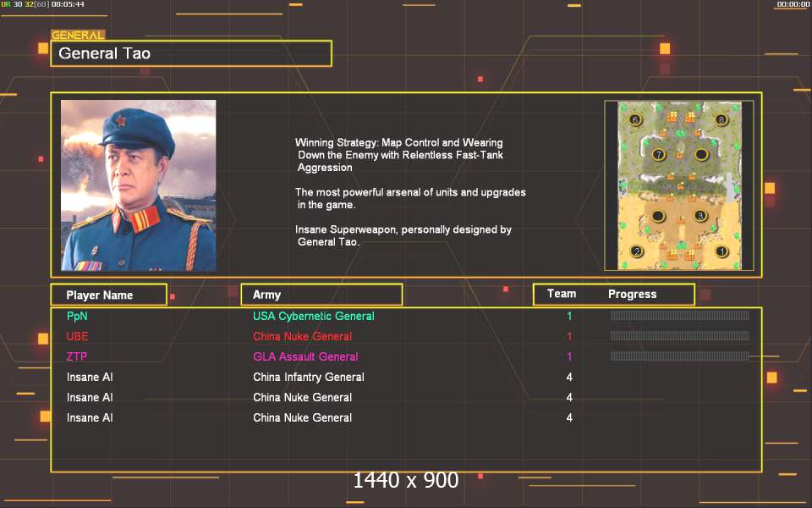Click the China Infantry General army

coord(309,377)
